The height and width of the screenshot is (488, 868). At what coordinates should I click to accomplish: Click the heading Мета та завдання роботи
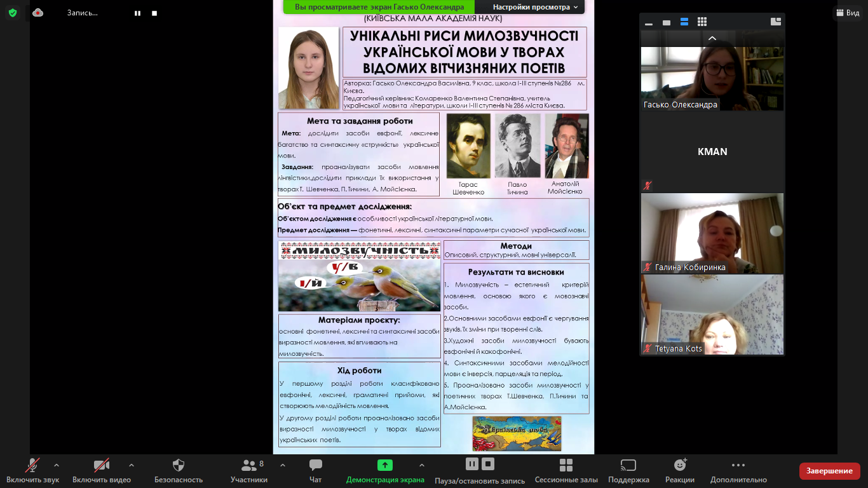point(360,121)
